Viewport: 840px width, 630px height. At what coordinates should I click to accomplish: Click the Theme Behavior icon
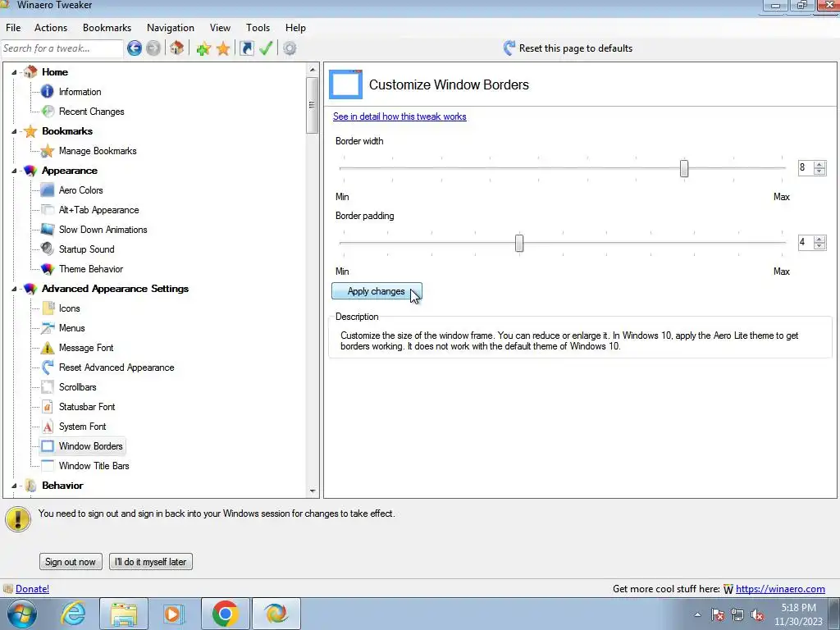[47, 269]
